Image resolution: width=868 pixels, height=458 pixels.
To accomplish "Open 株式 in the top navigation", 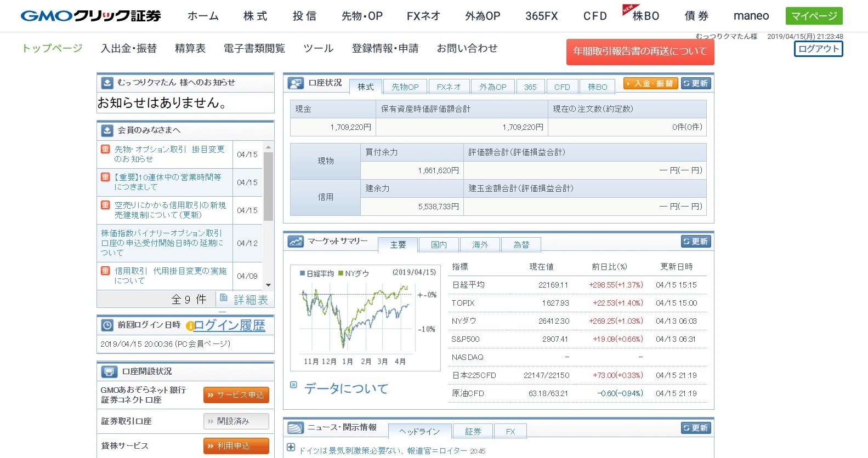I will click(x=255, y=16).
